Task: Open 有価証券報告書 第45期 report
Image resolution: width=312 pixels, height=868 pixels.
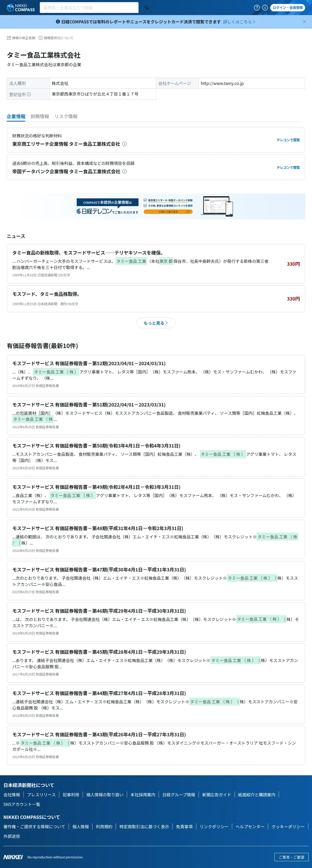Action: coord(99,652)
